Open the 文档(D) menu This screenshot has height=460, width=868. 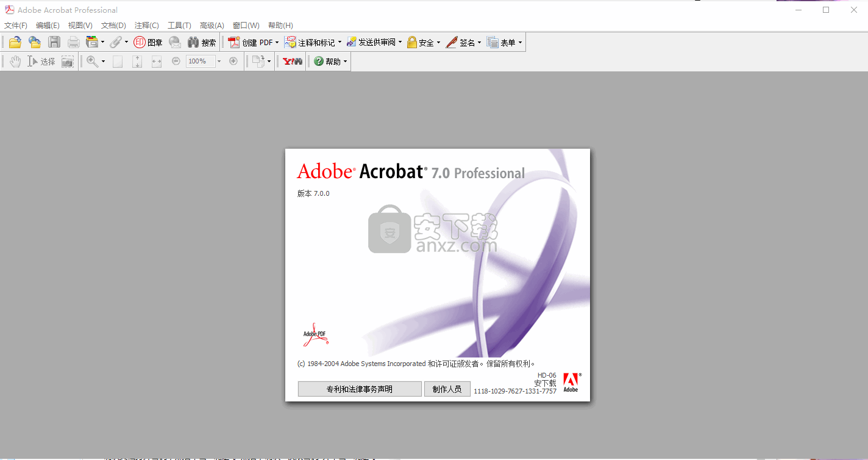[113, 25]
